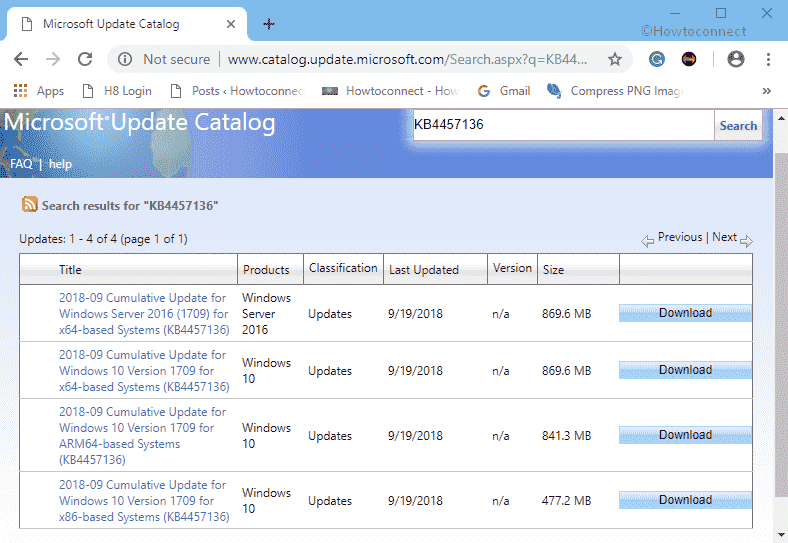The height and width of the screenshot is (543, 788).
Task: Click the Next page link
Action: tap(724, 237)
